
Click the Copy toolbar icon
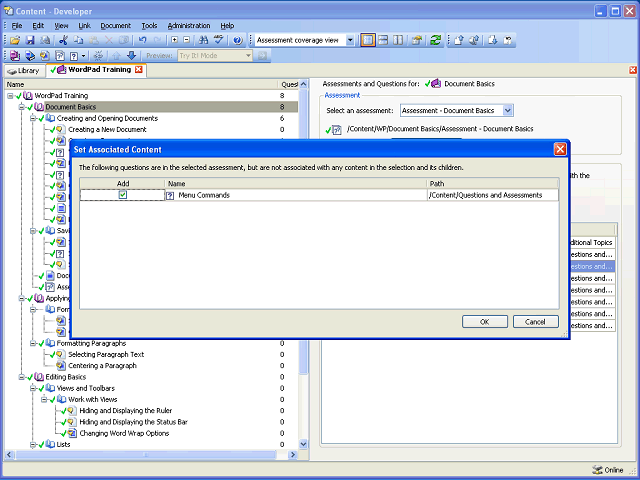click(78, 40)
